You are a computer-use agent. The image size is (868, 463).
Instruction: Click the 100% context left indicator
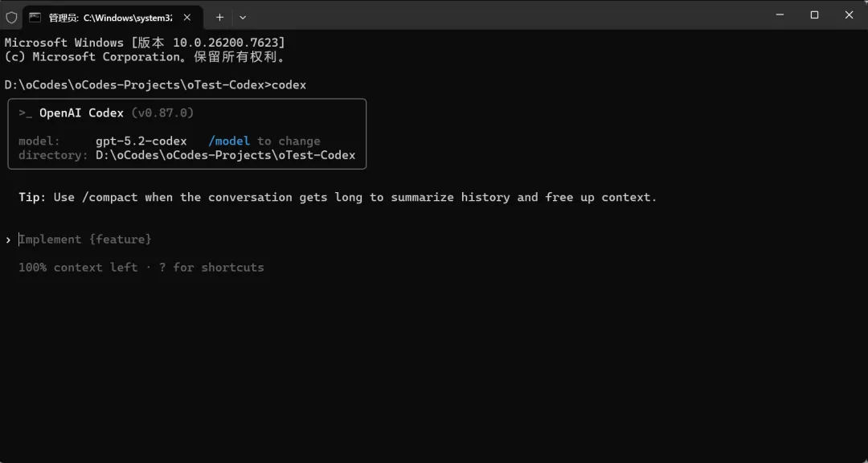point(78,268)
